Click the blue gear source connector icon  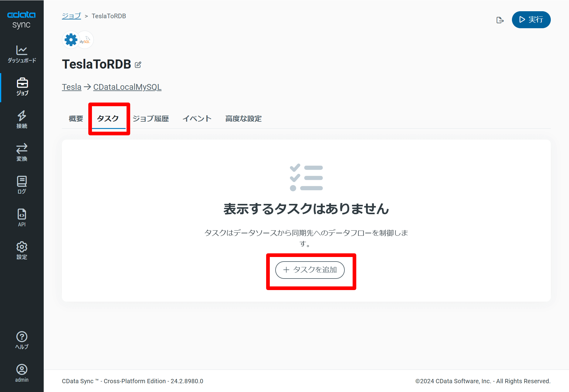coord(71,40)
